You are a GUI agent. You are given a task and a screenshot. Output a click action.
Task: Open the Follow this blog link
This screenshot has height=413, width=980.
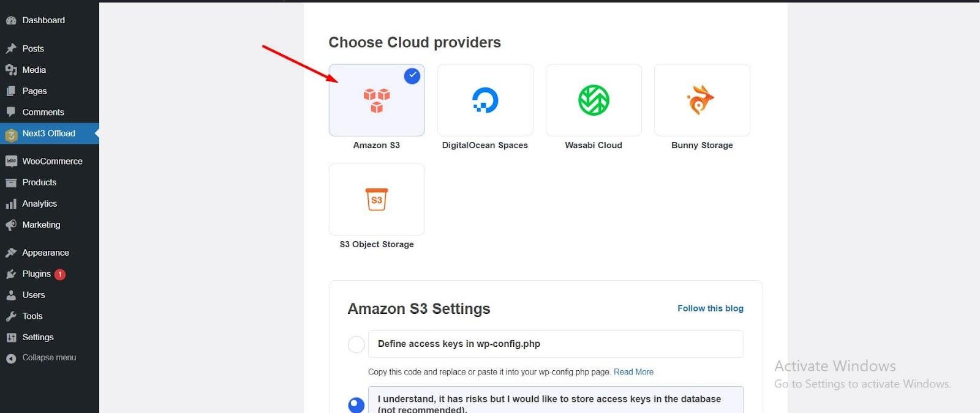tap(710, 308)
